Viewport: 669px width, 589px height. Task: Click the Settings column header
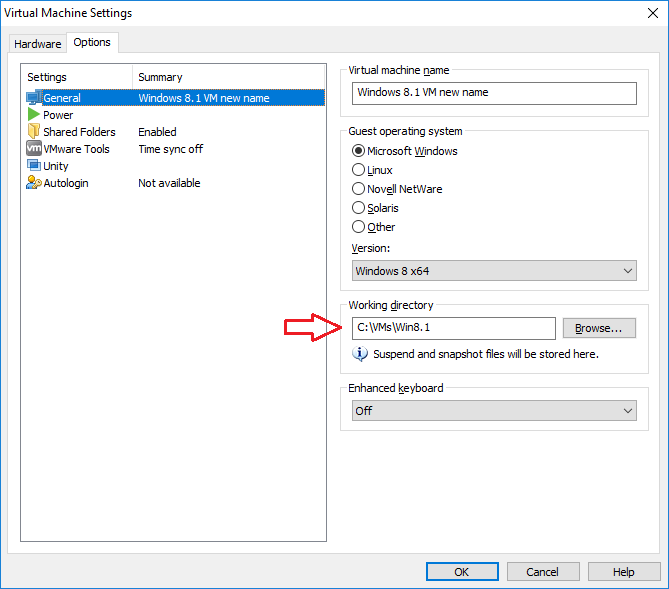77,77
